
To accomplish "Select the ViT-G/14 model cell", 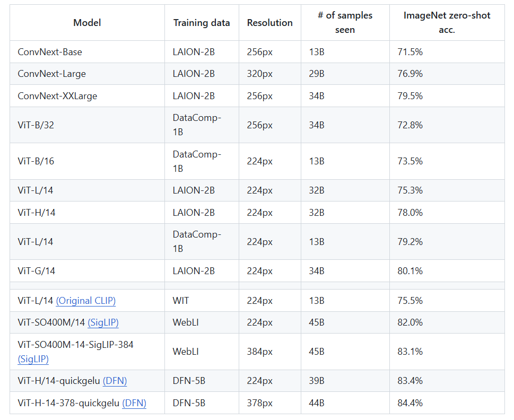I will click(87, 271).
